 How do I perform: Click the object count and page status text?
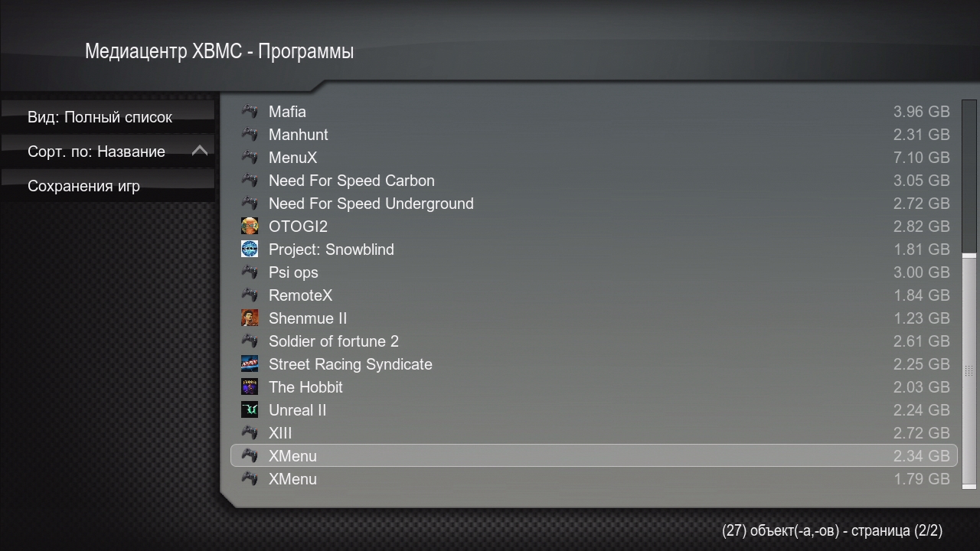[831, 530]
